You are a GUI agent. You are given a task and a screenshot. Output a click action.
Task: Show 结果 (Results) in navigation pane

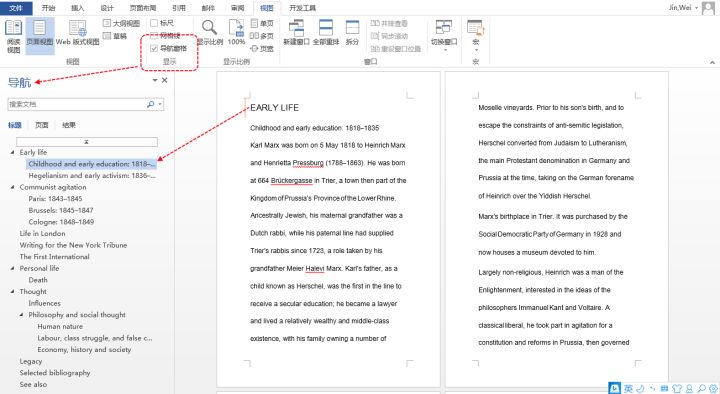click(x=69, y=125)
